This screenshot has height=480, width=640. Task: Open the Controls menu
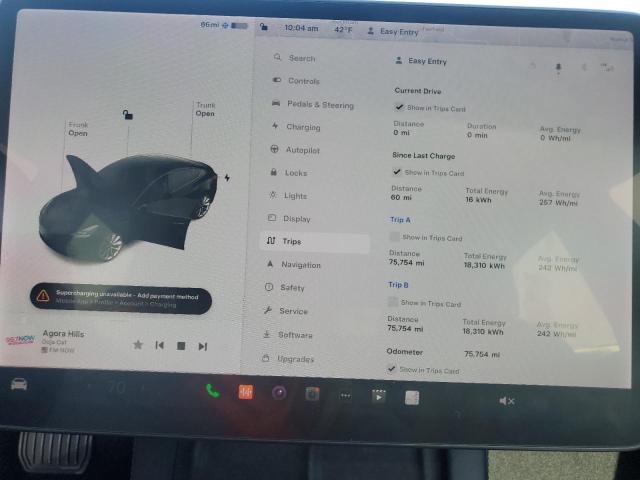click(296, 81)
